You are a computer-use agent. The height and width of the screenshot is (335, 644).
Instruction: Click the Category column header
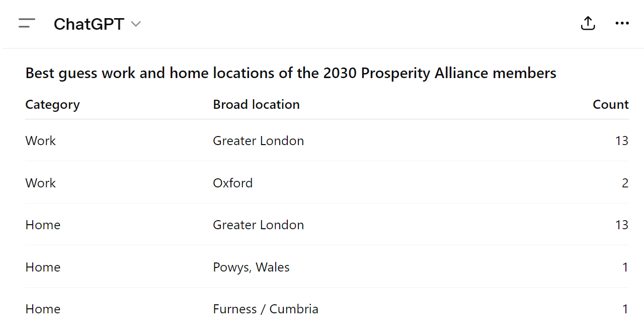coord(52,104)
